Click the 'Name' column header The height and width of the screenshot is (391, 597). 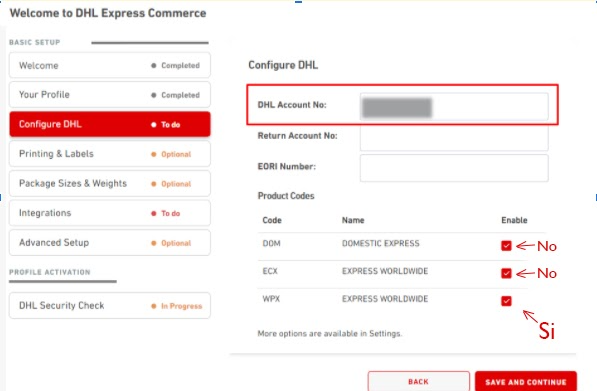[353, 220]
